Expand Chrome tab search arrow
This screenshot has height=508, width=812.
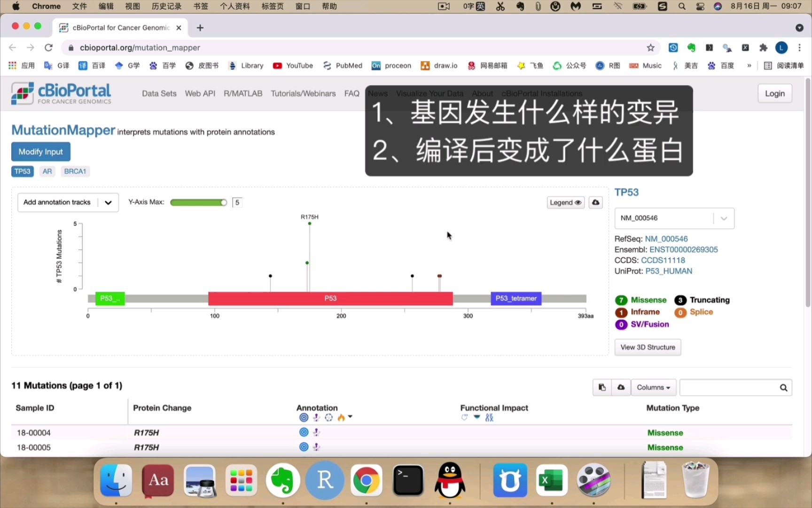(799, 28)
